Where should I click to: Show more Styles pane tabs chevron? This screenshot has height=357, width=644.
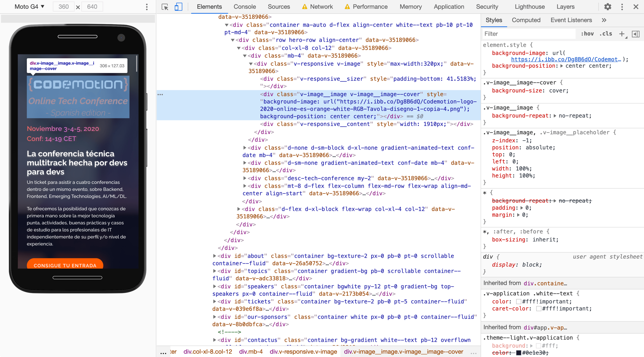604,20
